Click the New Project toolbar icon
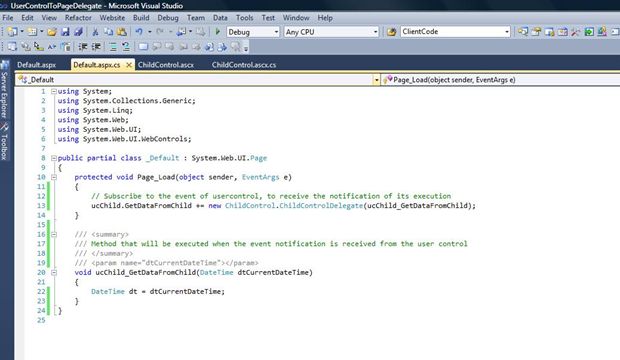This screenshot has width=620, height=360. pos(12,32)
